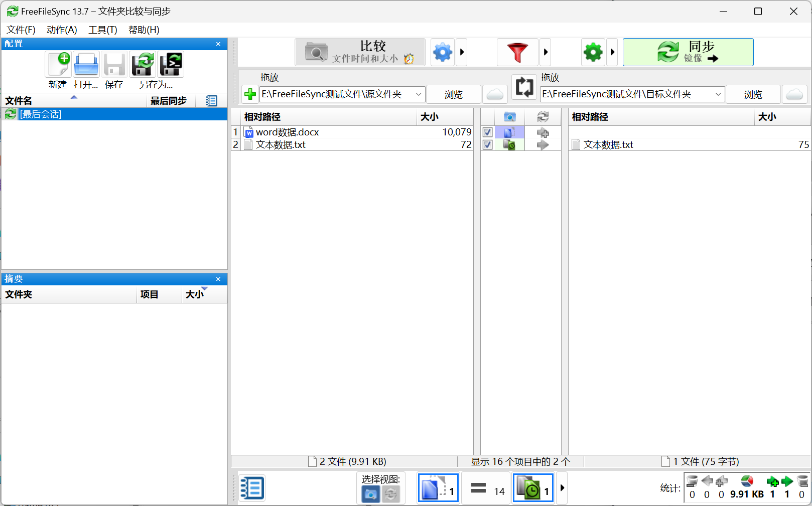The width and height of the screenshot is (812, 506).
Task: Click the cloud access icon beside source path
Action: coord(495,94)
